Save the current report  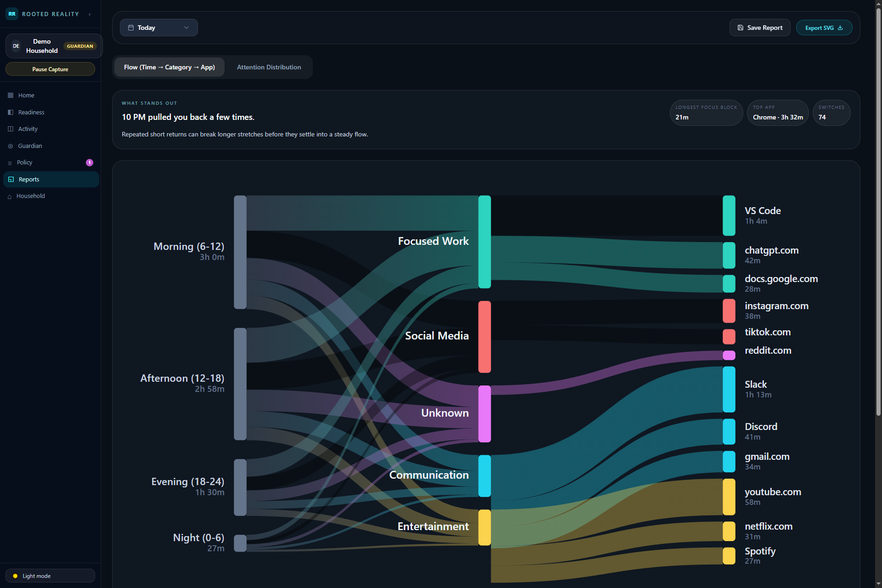759,28
